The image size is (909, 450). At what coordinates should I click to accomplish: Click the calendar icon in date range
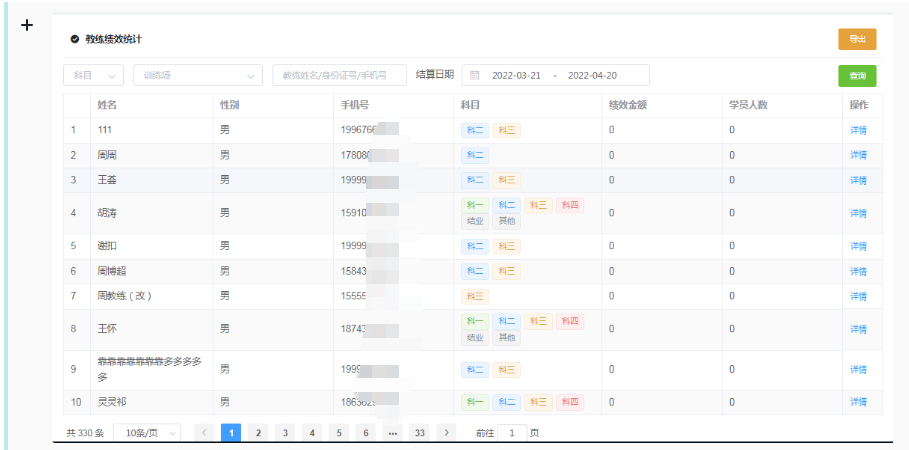pyautogui.click(x=474, y=75)
